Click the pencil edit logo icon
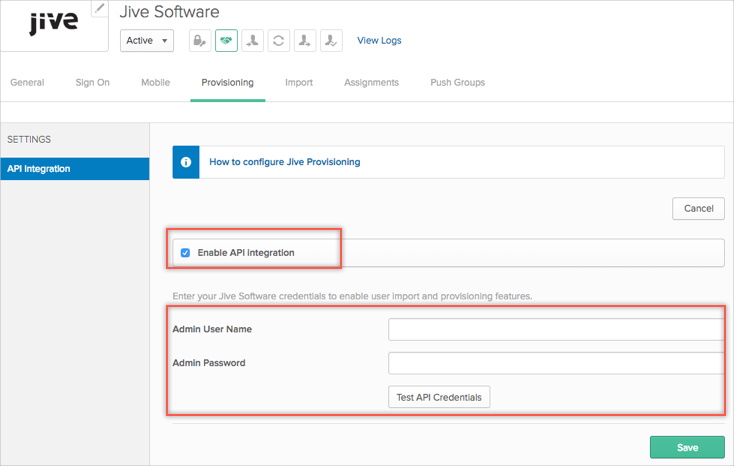 (99, 8)
